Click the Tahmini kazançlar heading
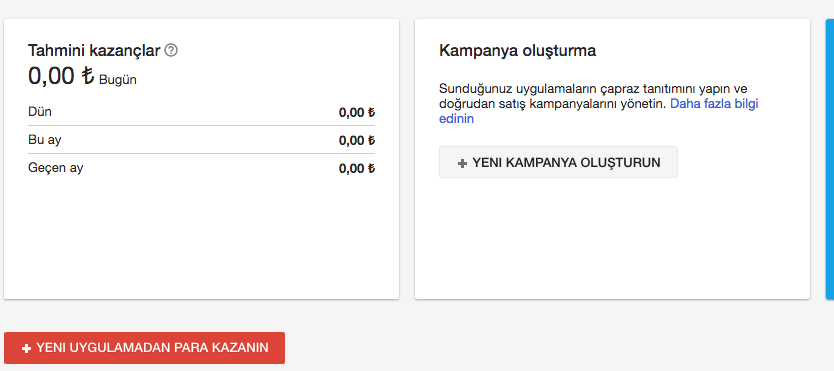Image resolution: width=834 pixels, height=371 pixels. click(x=94, y=51)
